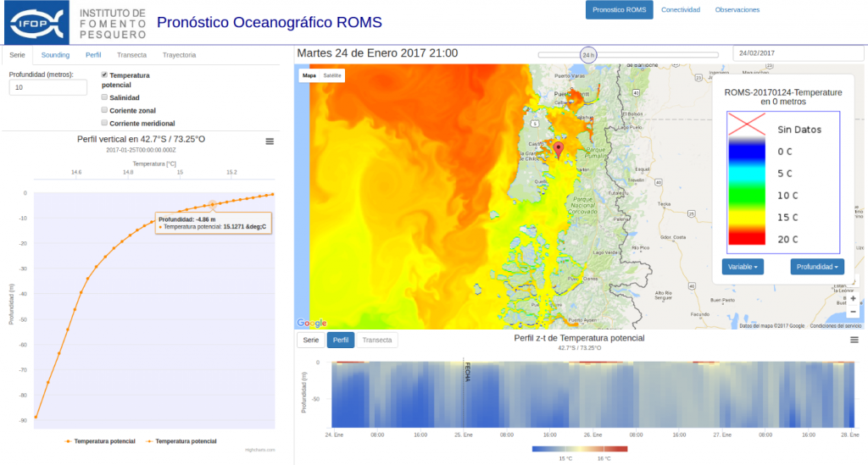Switch to the Sounding tab

coord(55,55)
